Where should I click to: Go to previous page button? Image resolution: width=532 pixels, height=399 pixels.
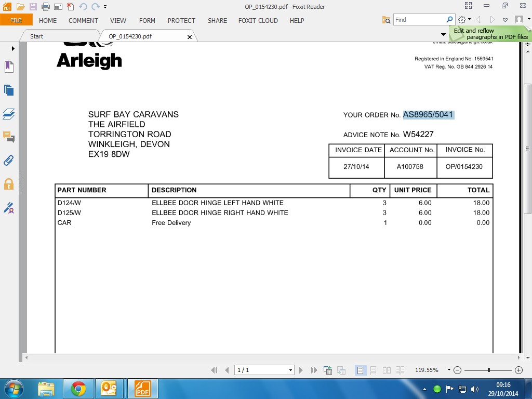227,370
